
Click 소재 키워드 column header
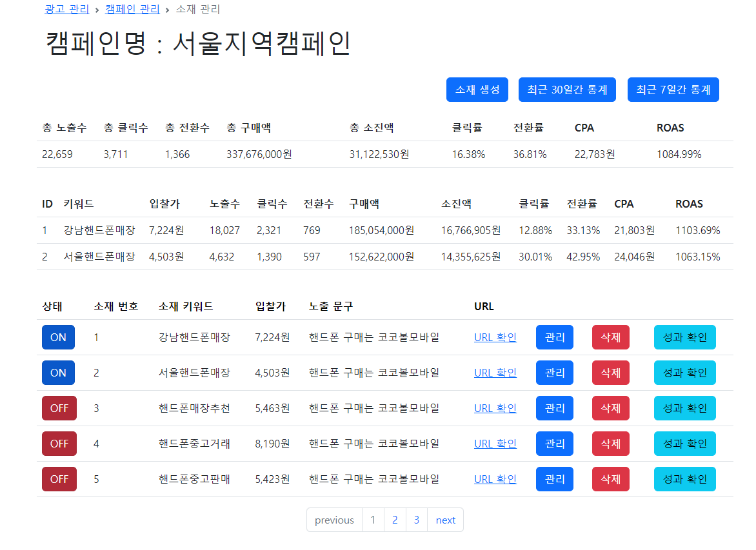pos(186,306)
